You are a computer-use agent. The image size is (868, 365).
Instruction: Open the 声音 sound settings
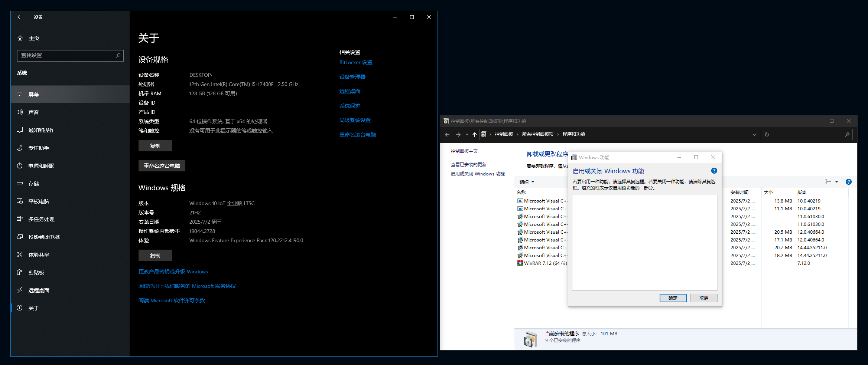coord(70,112)
